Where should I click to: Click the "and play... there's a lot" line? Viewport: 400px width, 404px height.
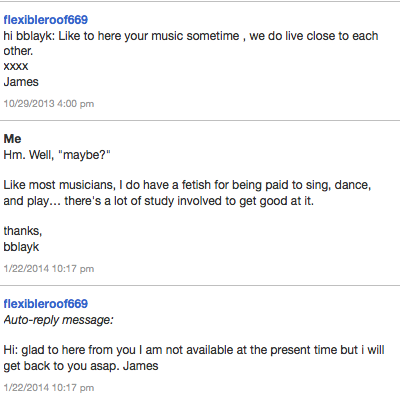coord(159,201)
